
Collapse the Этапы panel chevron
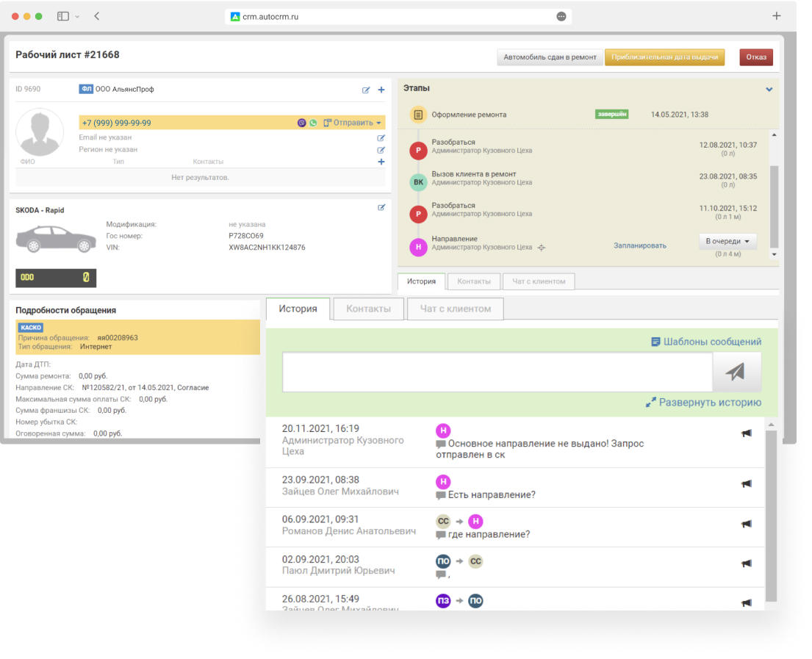[x=769, y=89]
